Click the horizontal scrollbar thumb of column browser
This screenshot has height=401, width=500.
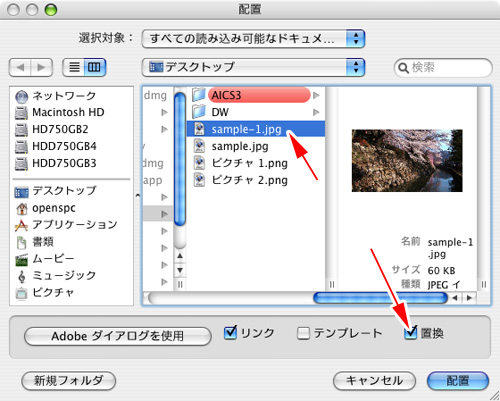point(380,298)
